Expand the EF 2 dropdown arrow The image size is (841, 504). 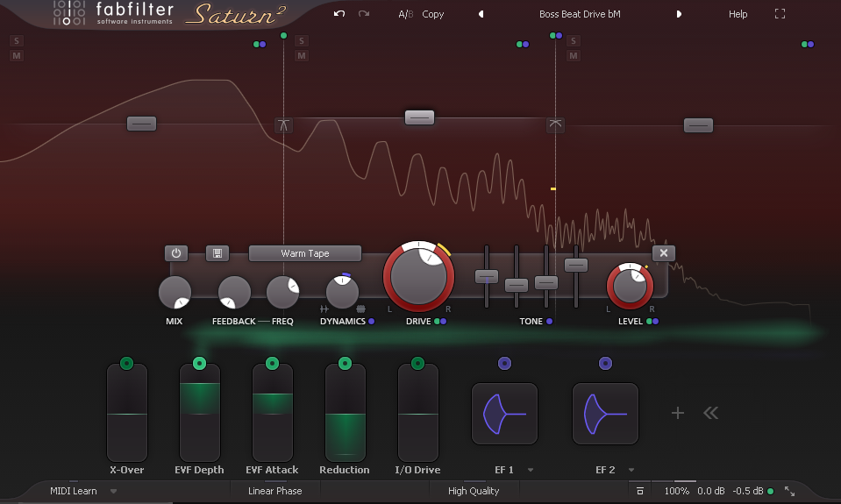tap(631, 470)
